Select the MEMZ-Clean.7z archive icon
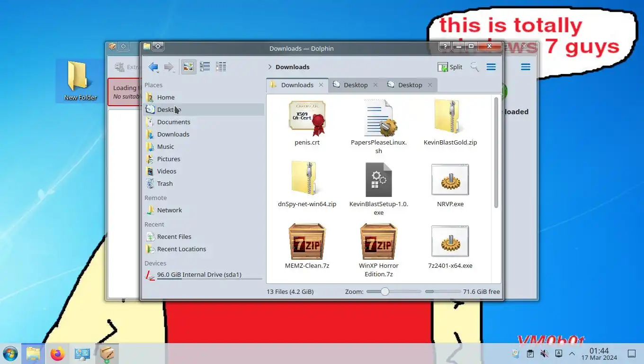Viewport: 644px width, 364px height. click(x=307, y=241)
